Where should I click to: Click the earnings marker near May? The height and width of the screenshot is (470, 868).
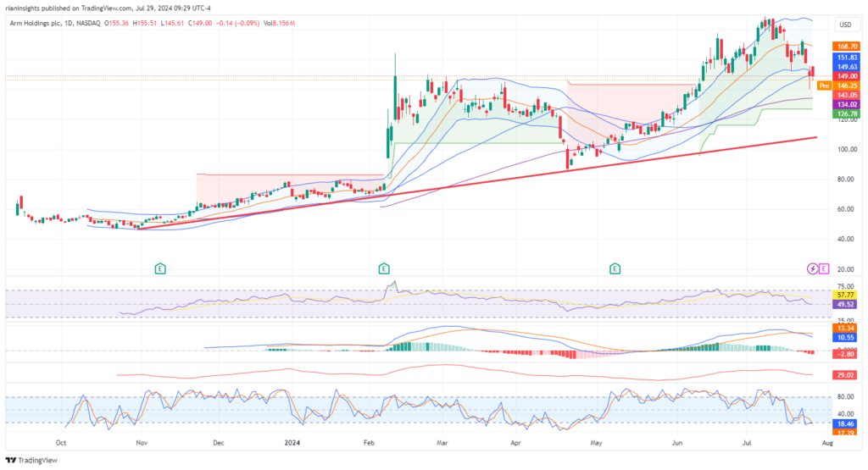point(615,268)
